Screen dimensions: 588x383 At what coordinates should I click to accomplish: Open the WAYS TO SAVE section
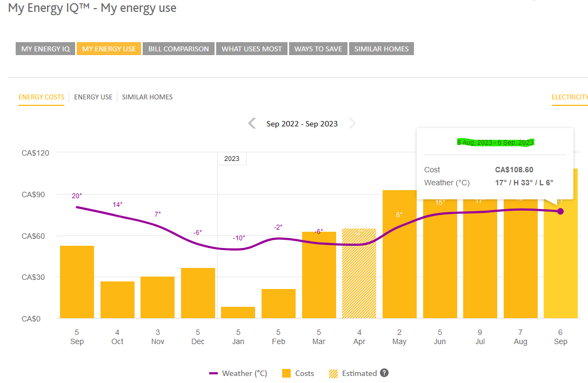318,48
